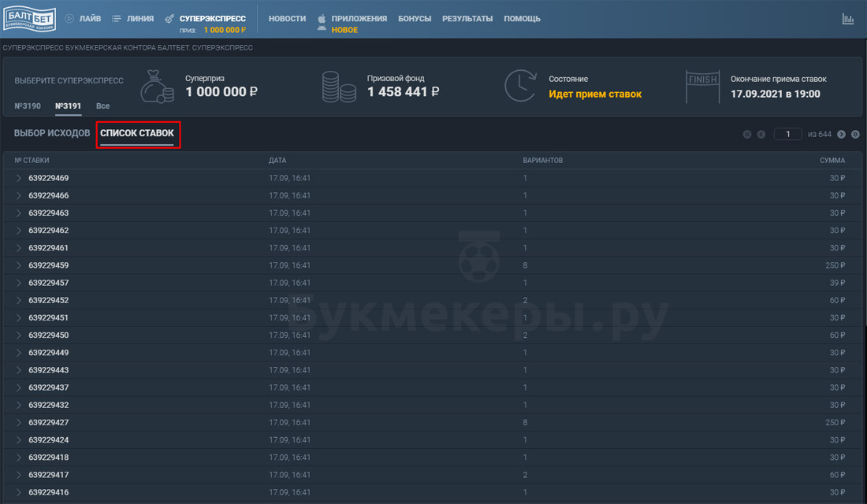Go to next page of bets
Image resolution: width=867 pixels, height=504 pixels.
(x=841, y=135)
